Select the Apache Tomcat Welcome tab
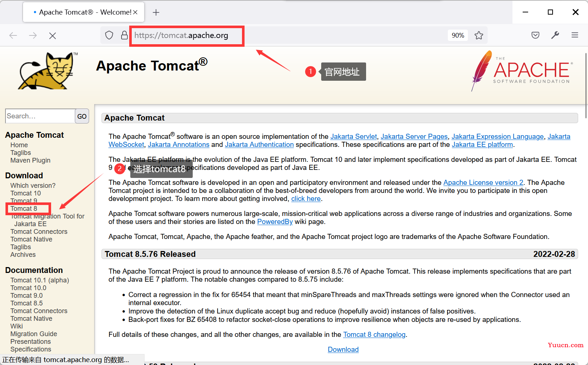Image resolution: width=588 pixels, height=365 pixels. point(84,12)
